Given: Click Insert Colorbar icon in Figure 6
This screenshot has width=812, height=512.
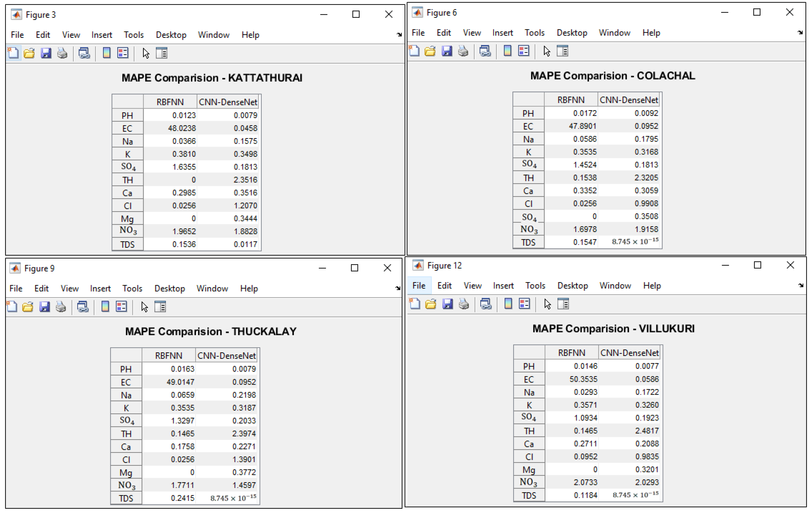Looking at the screenshot, I should coord(507,51).
